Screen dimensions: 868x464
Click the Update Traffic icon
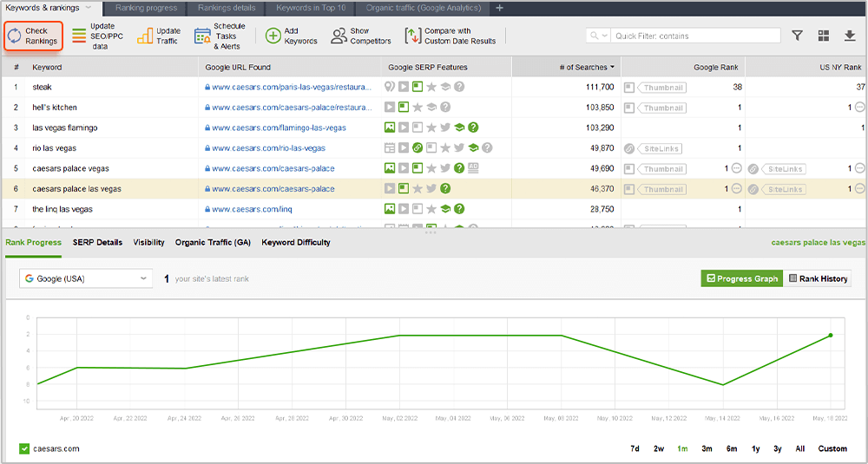[x=144, y=36]
